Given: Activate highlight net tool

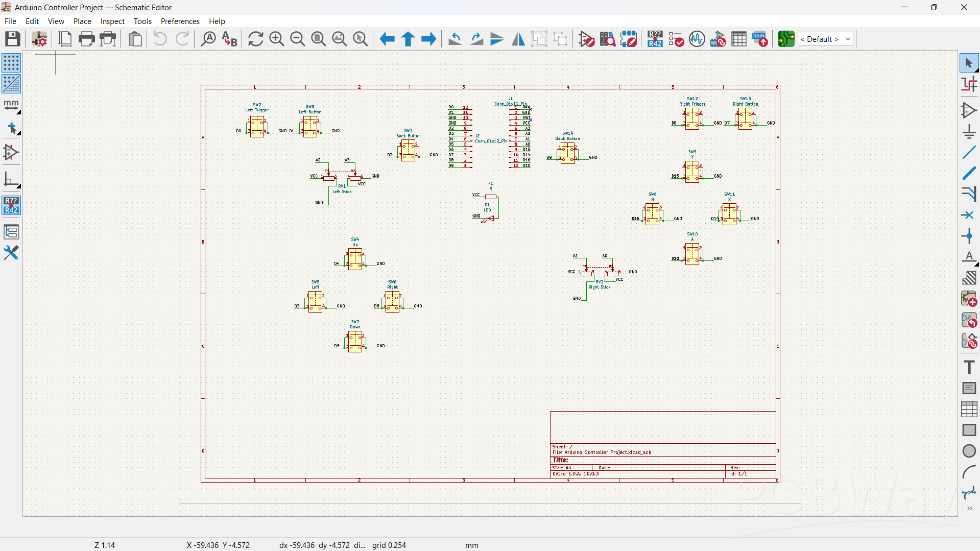Looking at the screenshot, I should [x=969, y=84].
